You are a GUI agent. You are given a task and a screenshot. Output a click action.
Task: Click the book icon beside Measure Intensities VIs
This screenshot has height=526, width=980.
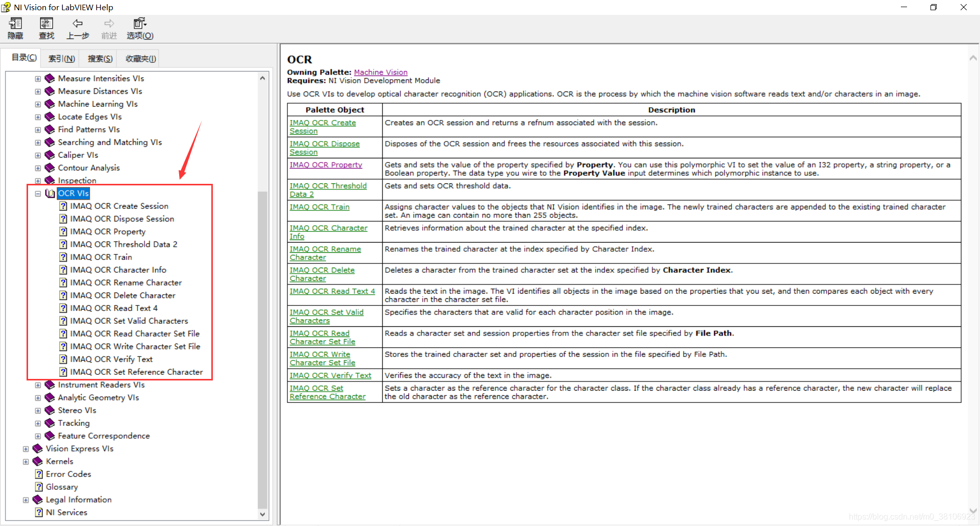pyautogui.click(x=50, y=78)
